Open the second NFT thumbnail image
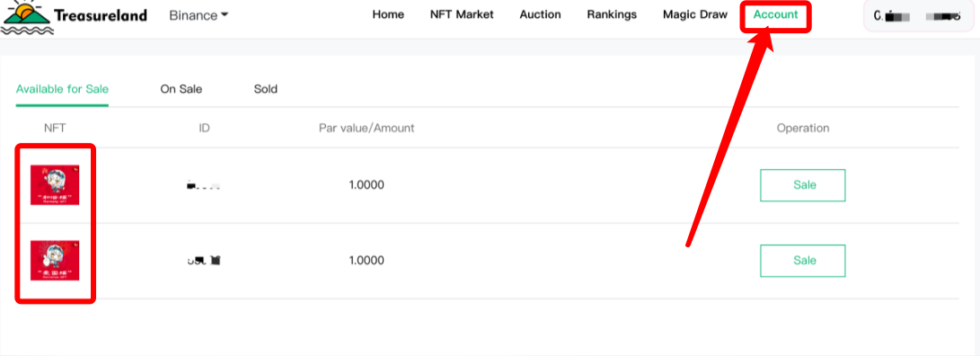 click(55, 261)
